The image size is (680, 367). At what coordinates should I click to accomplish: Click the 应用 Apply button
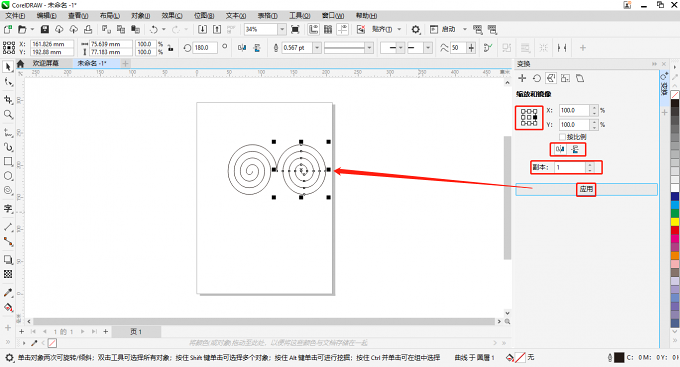pos(586,189)
